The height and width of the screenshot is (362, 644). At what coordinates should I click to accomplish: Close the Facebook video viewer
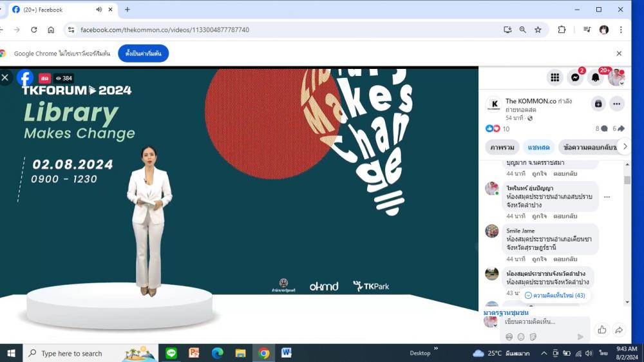click(x=5, y=77)
